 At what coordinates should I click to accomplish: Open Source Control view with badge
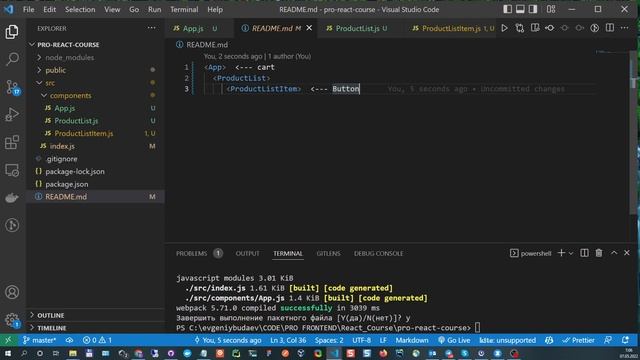click(x=12, y=87)
